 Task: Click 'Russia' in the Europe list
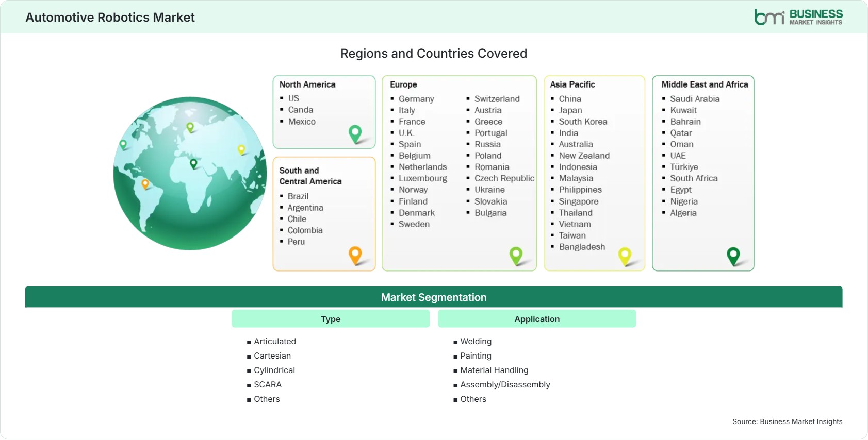click(x=487, y=144)
